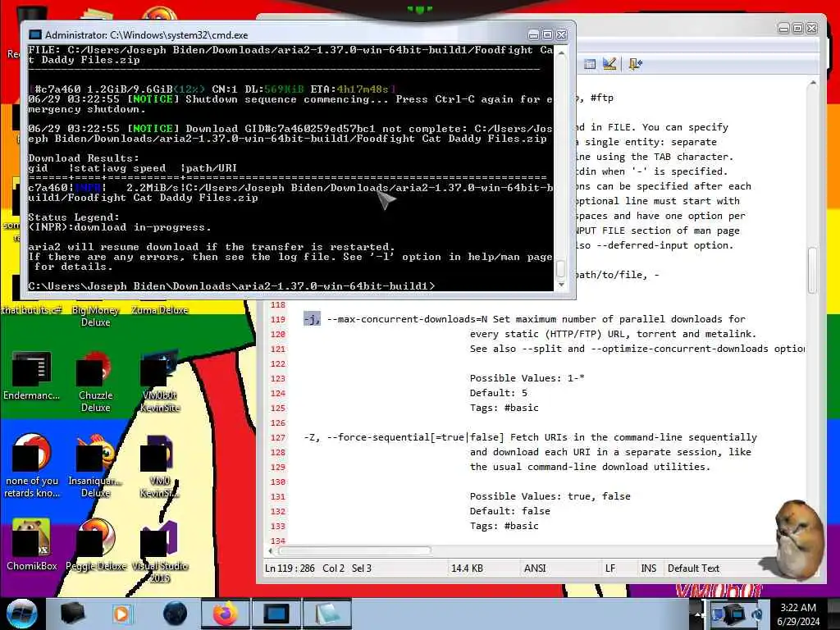840x630 pixels.
Task: Click '-Z, --force-sequential' text on line 127
Action: pyautogui.click(x=367, y=438)
